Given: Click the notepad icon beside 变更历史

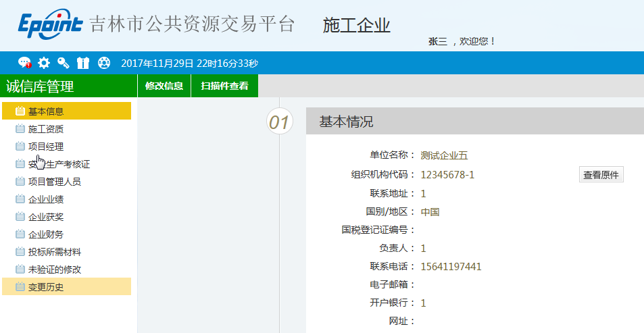Looking at the screenshot, I should (x=20, y=286).
